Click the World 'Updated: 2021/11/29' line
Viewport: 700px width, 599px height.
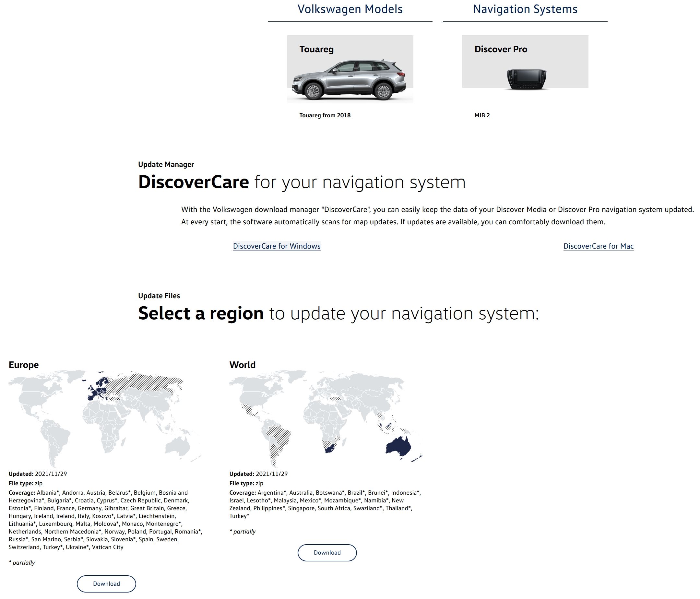pyautogui.click(x=258, y=474)
